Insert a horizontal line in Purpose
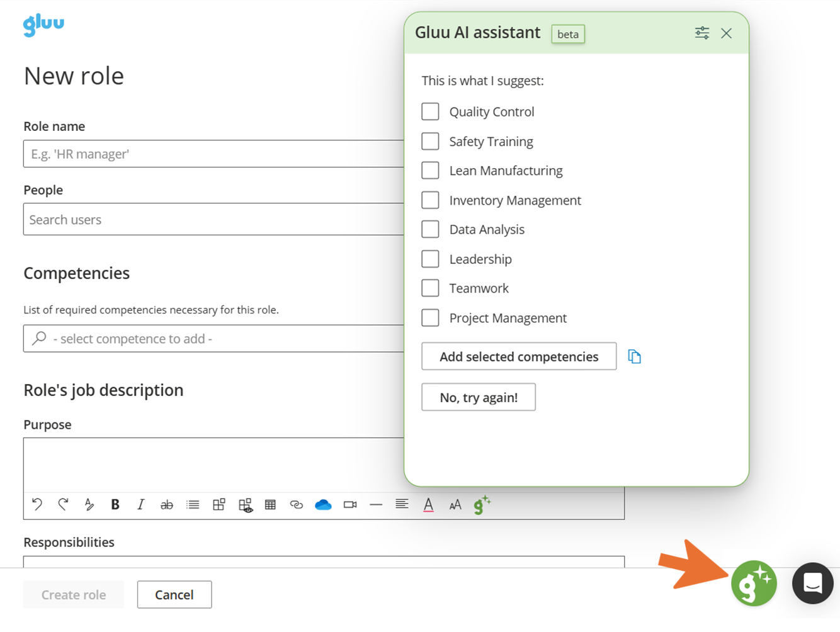The width and height of the screenshot is (840, 632). pyautogui.click(x=376, y=504)
